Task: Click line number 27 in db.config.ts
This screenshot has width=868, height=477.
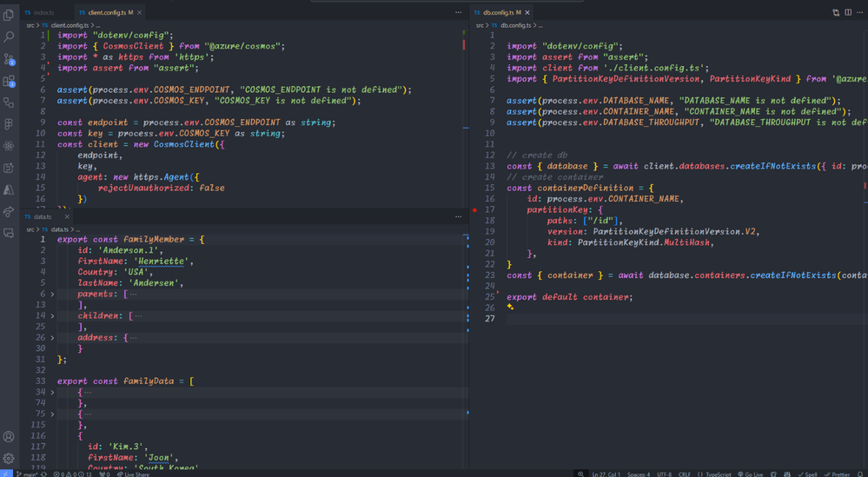Action: point(490,319)
